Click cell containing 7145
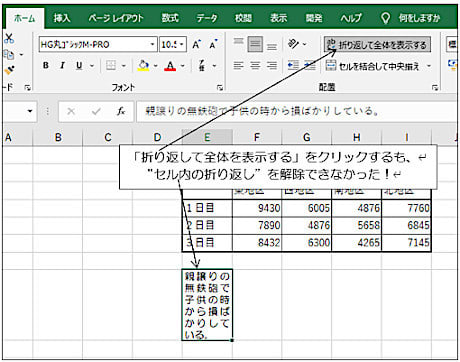This screenshot has height=362, width=460. click(x=406, y=242)
